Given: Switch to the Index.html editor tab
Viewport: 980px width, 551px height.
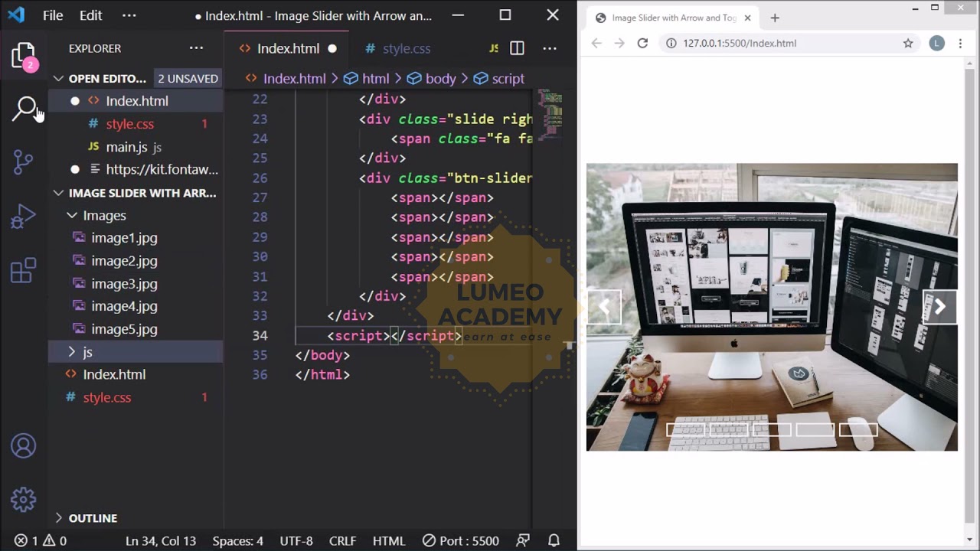Looking at the screenshot, I should click(287, 48).
